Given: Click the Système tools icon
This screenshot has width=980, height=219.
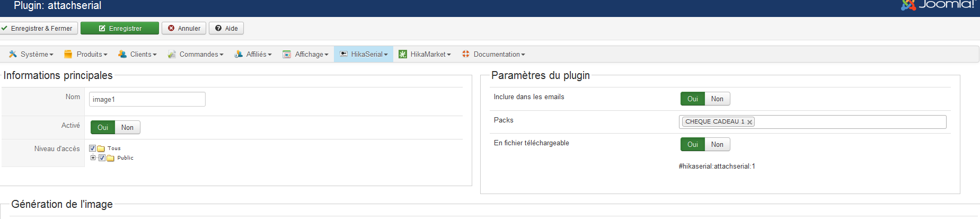Looking at the screenshot, I should tap(13, 54).
